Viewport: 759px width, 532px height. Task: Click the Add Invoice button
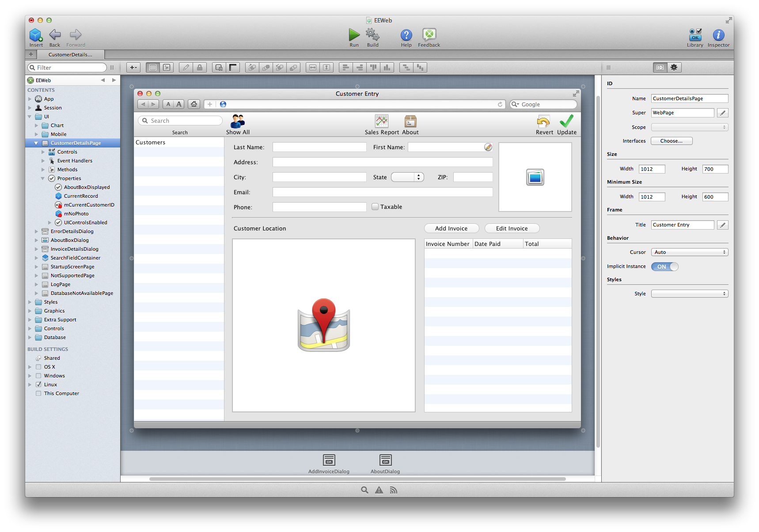point(452,228)
